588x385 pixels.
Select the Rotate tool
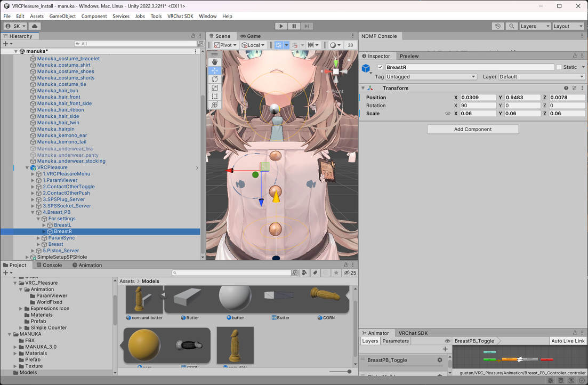pos(214,79)
